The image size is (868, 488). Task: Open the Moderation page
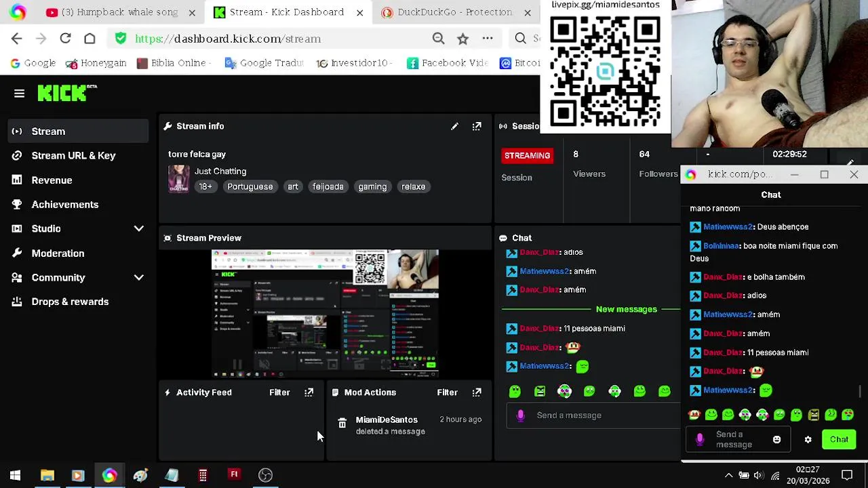pyautogui.click(x=79, y=253)
